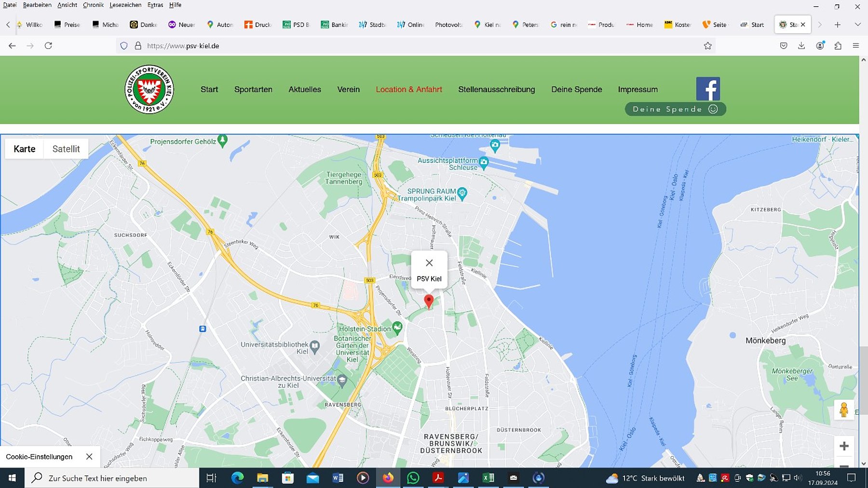
Task: Click the PSV Kiel club logo
Action: click(x=149, y=90)
